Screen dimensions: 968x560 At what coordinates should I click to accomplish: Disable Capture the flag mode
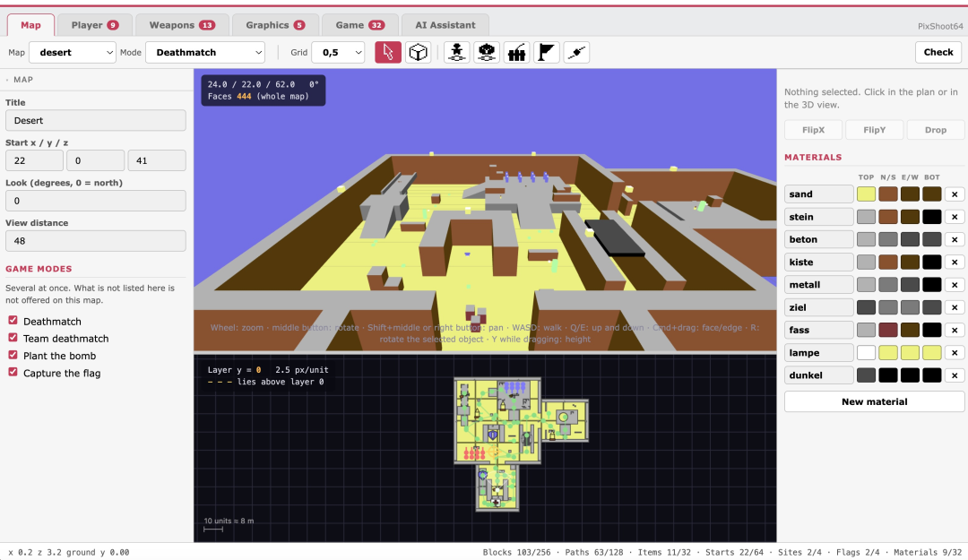tap(13, 373)
